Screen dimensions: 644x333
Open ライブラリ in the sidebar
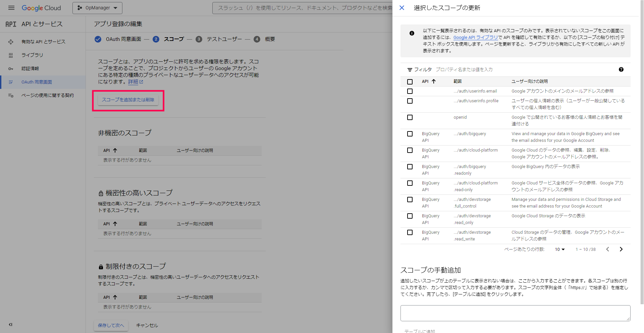pyautogui.click(x=32, y=55)
